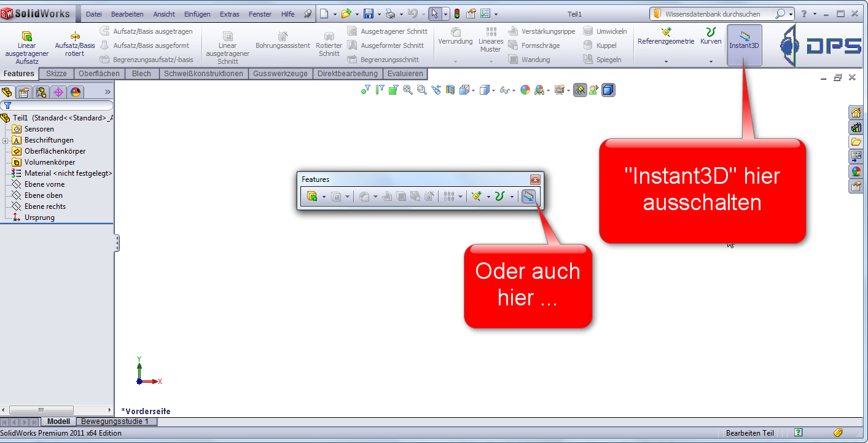868x443 pixels.
Task: Toggle RealView graphics cube icon
Action: pyautogui.click(x=608, y=90)
